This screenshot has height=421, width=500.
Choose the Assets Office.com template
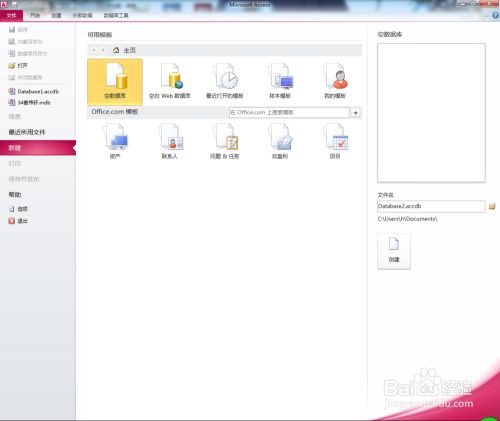pyautogui.click(x=115, y=141)
